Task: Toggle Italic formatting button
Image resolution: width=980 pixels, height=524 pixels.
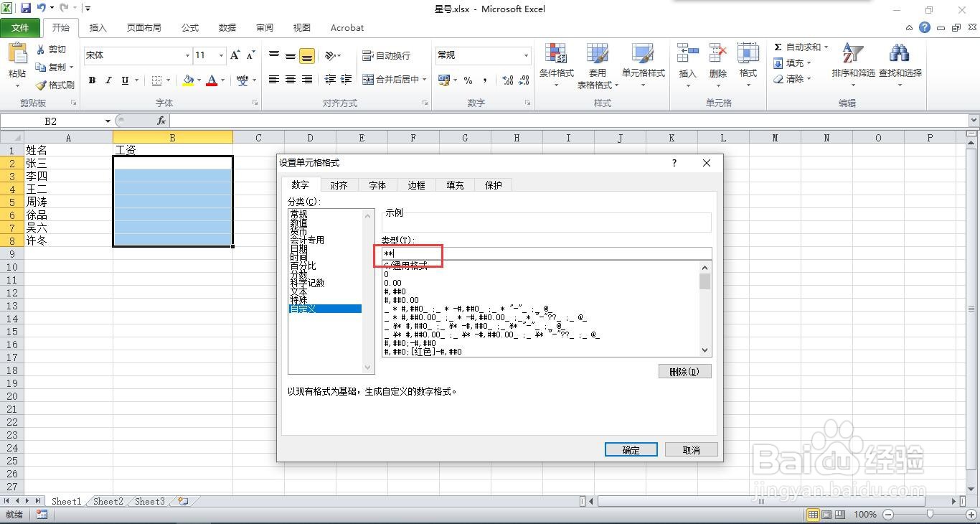Action: click(108, 80)
